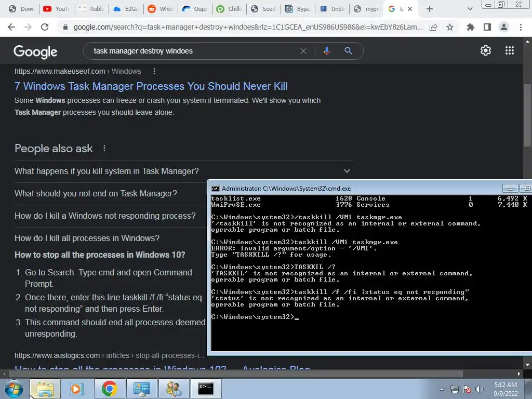The image size is (532, 399).
Task: Close the active Google tab
Action: 410,9
